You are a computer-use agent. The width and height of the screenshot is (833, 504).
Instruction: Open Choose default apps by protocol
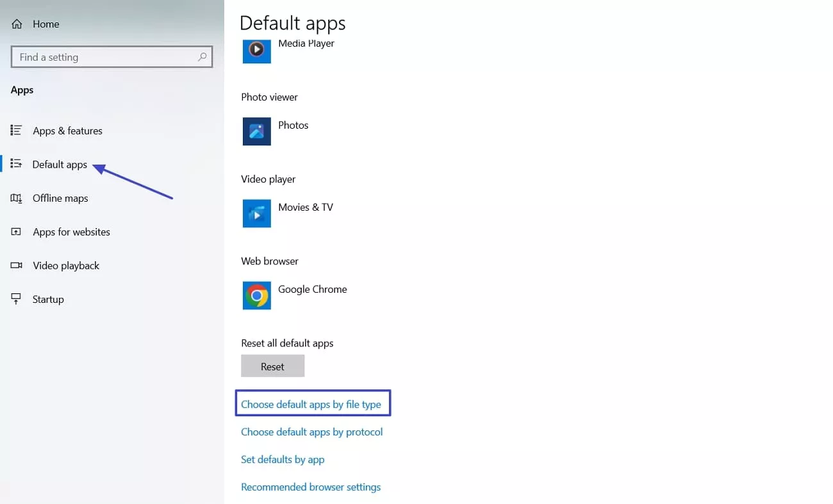click(312, 432)
